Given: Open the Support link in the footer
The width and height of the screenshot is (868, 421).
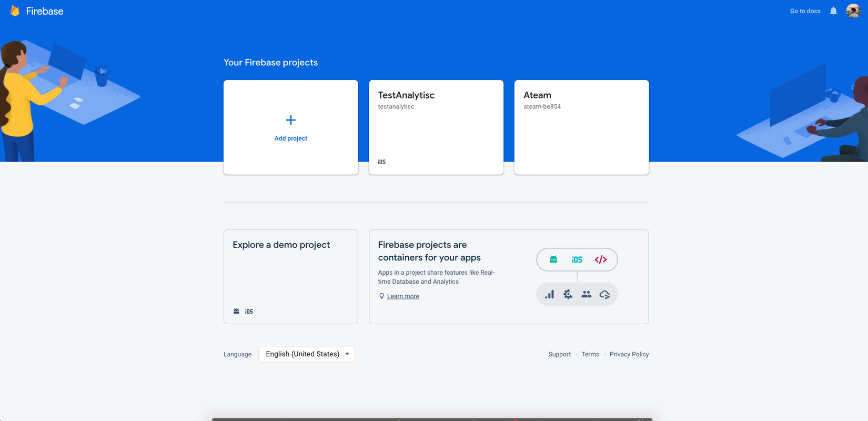Looking at the screenshot, I should [559, 354].
